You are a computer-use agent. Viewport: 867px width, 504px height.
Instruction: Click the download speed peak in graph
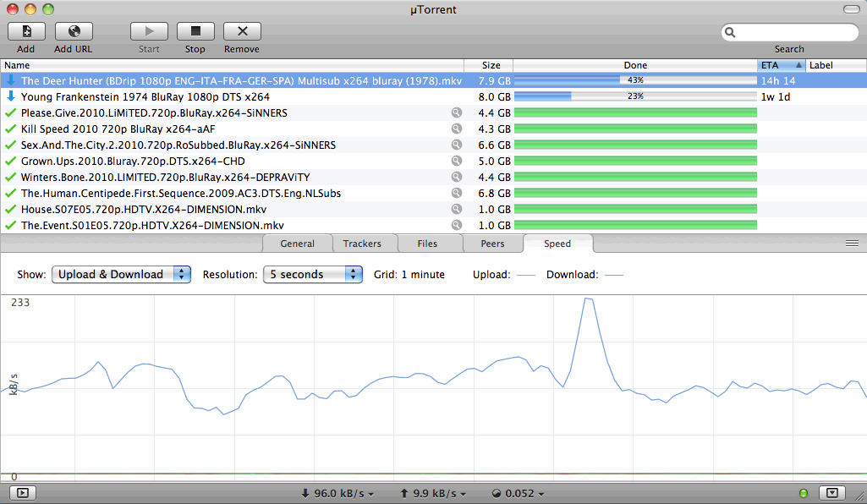coord(589,299)
